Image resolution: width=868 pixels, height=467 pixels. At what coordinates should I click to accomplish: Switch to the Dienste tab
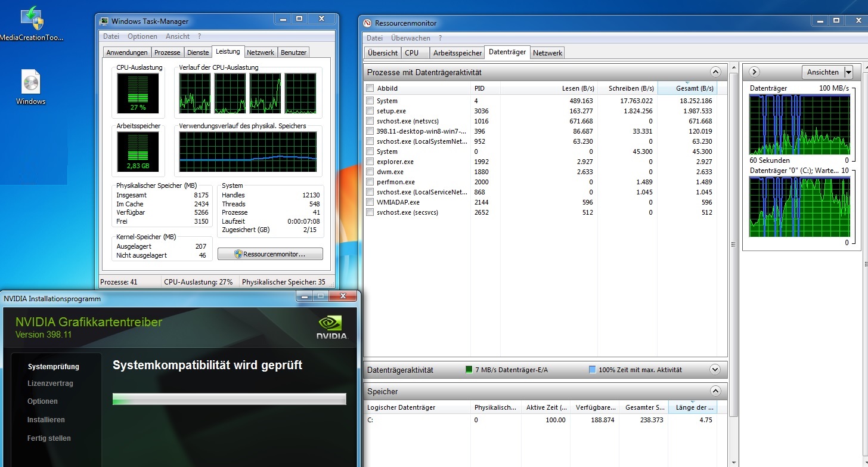197,52
